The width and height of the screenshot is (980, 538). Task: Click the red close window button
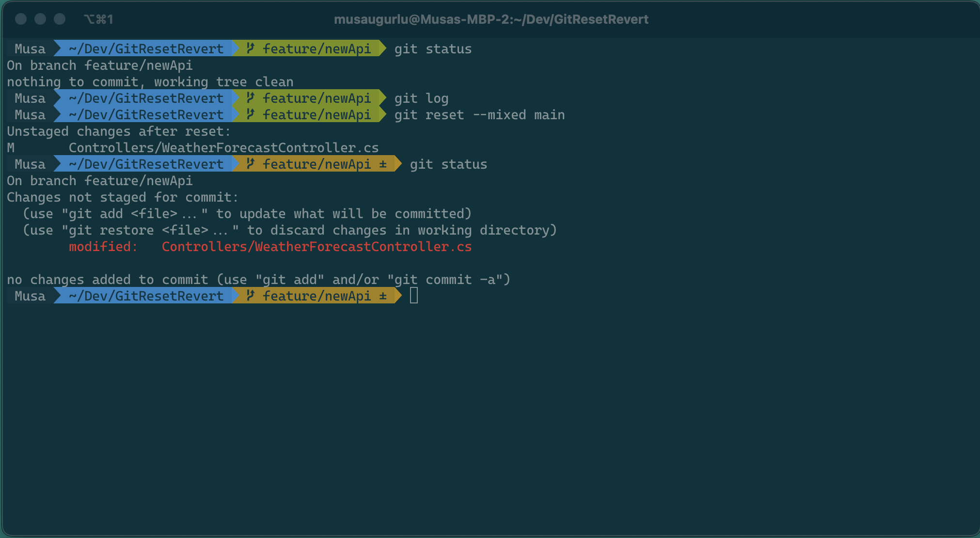tap(21, 19)
